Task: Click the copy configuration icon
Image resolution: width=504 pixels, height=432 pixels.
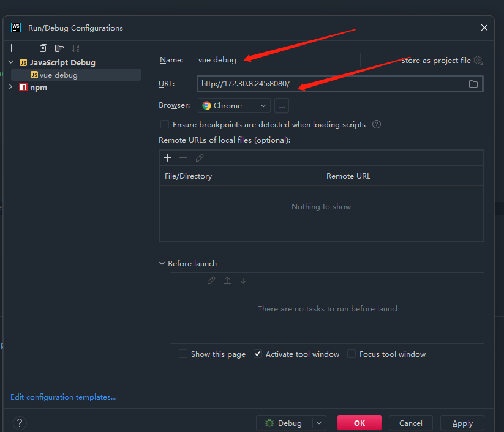Action: click(x=43, y=48)
